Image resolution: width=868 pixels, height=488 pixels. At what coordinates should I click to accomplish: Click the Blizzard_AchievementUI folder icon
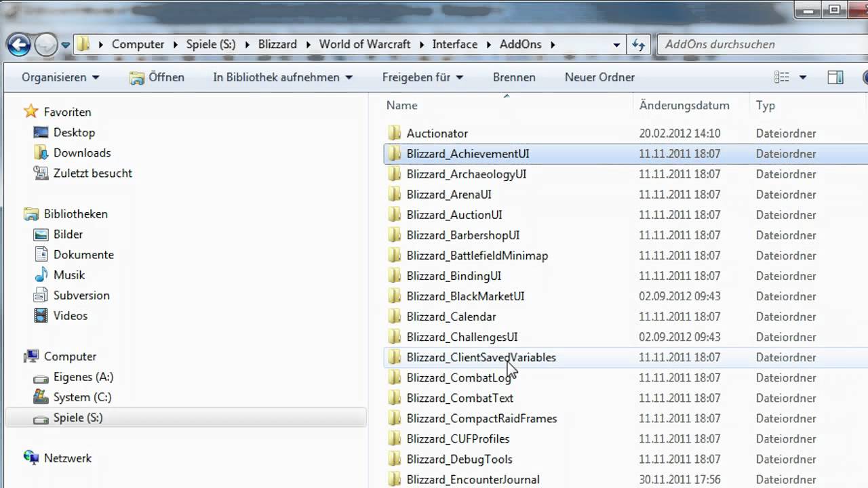[395, 154]
